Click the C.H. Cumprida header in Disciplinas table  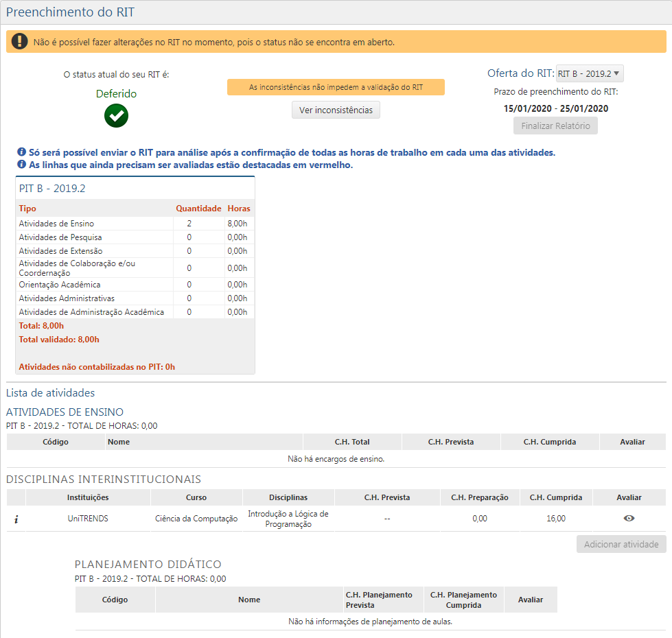[555, 497]
